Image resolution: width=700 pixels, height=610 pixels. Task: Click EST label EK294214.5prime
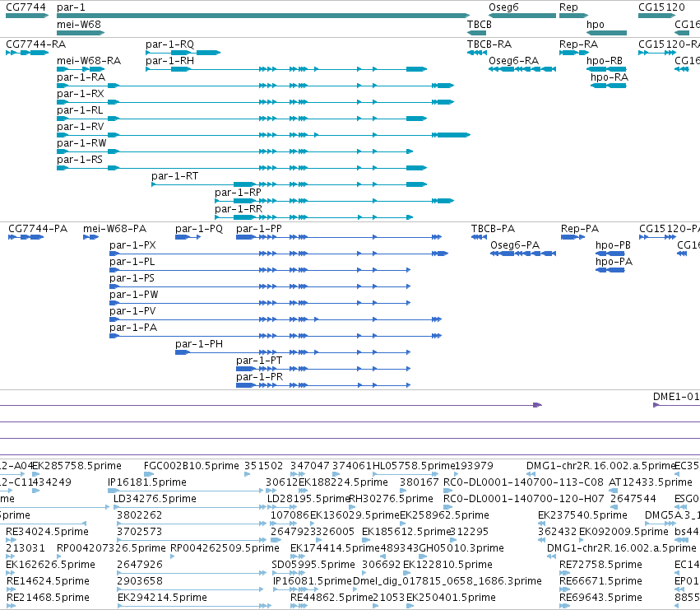tap(162, 598)
